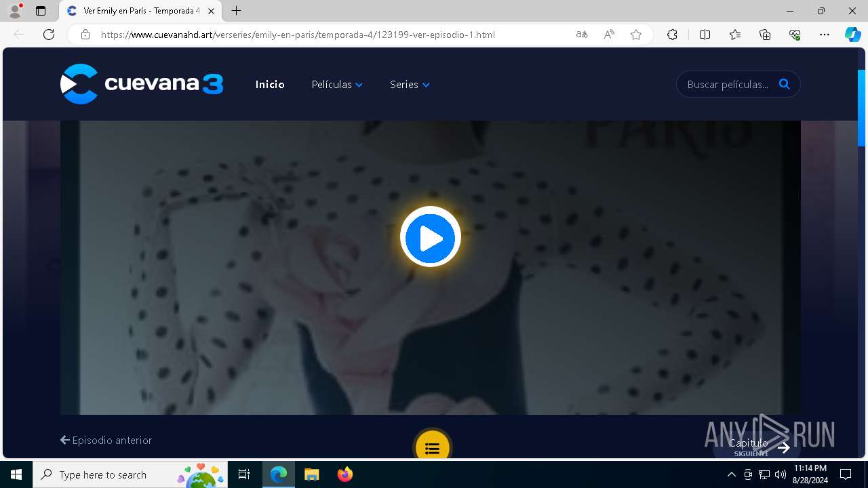Open the notification center icon
Image resolution: width=868 pixels, height=488 pixels.
tap(846, 474)
